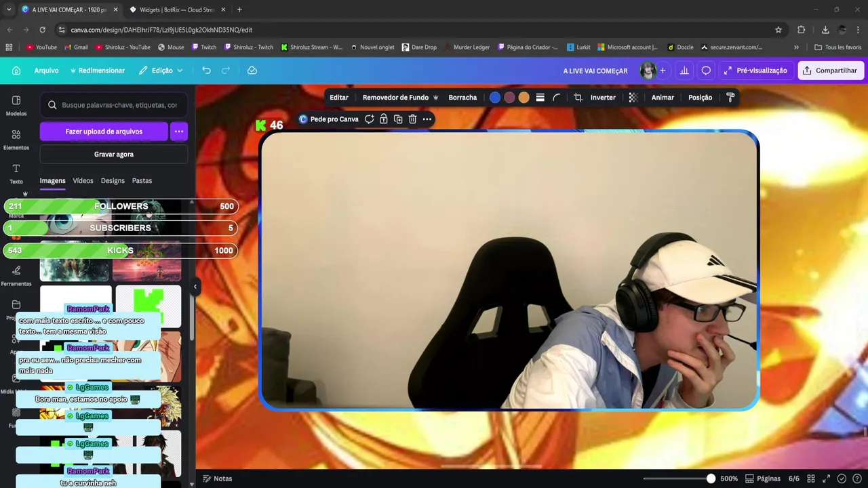Screen dimensions: 868x488
Task: Open browser extensions puzzle icon
Action: [x=801, y=30]
